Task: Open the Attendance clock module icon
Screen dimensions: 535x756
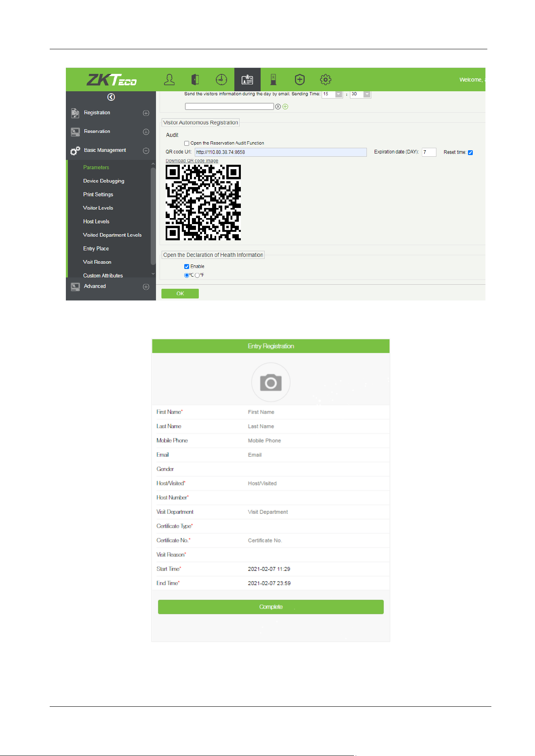Action: (221, 80)
